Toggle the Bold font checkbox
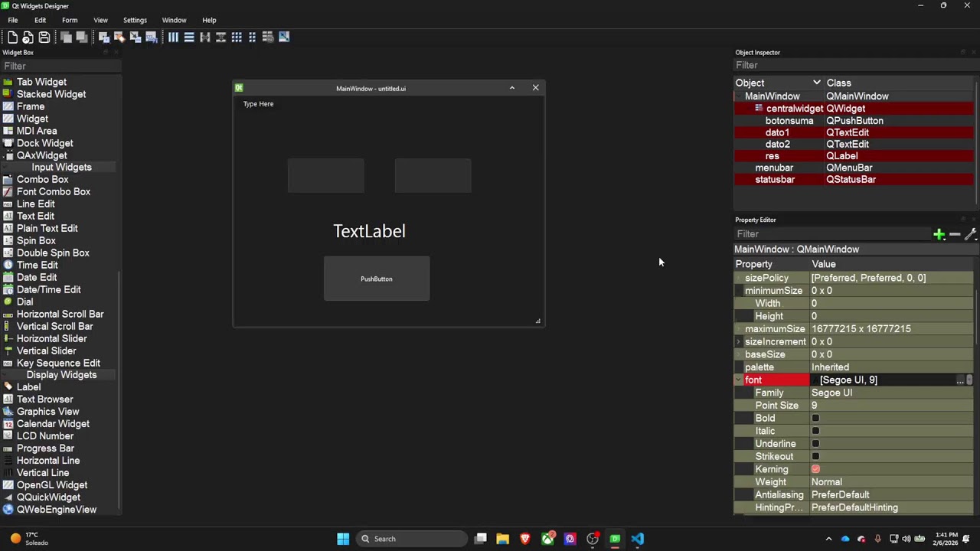The height and width of the screenshot is (551, 980). [x=815, y=418]
